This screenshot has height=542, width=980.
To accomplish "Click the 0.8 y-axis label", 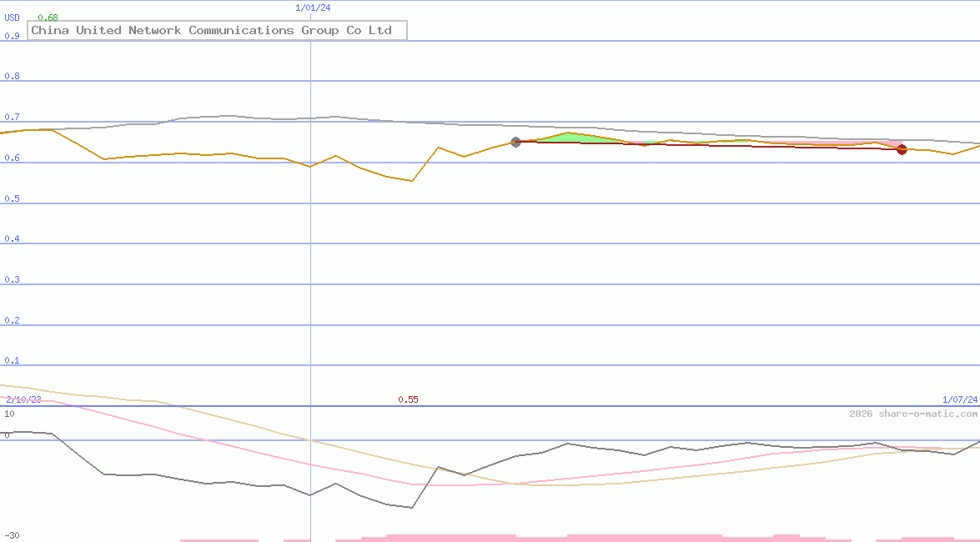I will tap(12, 76).
